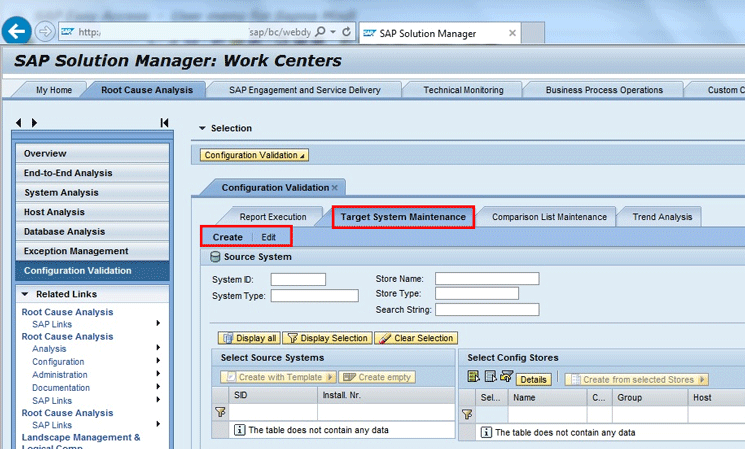The width and height of the screenshot is (745, 449).
Task: Click the filter icon in Config Stores toolbar
Action: pos(506,377)
